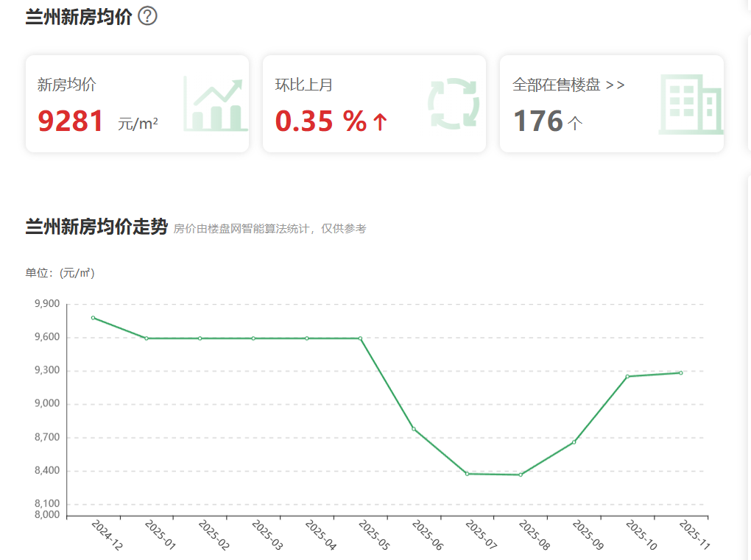
Task: Click the 176 个 listings count
Action: coord(547,121)
